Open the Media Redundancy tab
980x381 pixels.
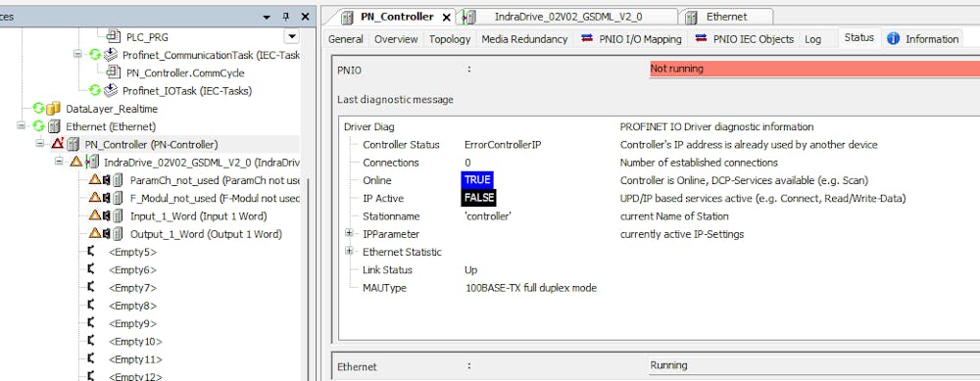524,39
